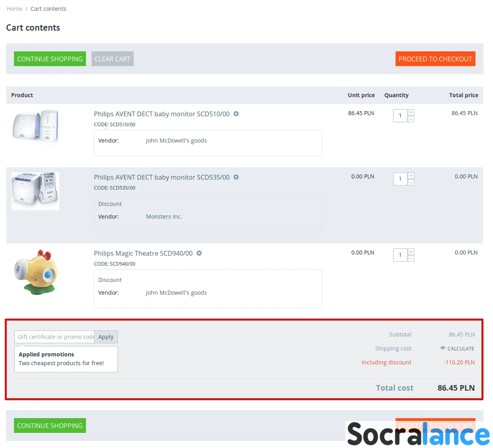Click the 'Unit price' column header

361,95
